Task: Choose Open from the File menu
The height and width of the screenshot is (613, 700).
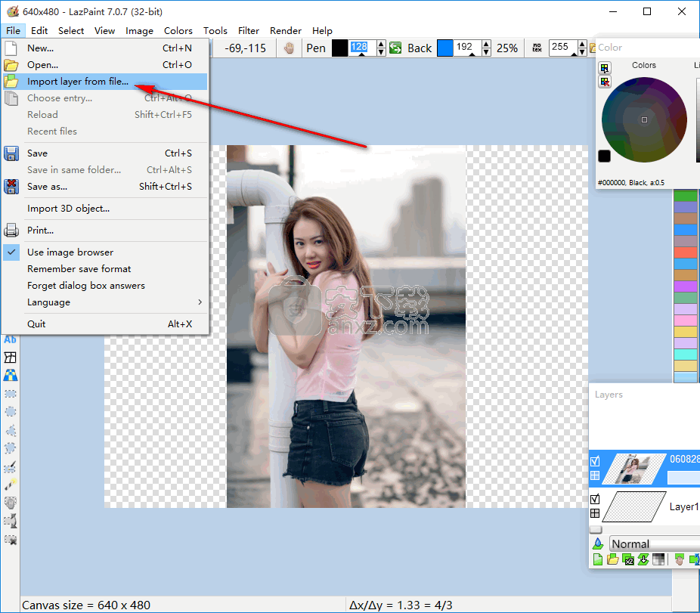Action: coord(105,65)
